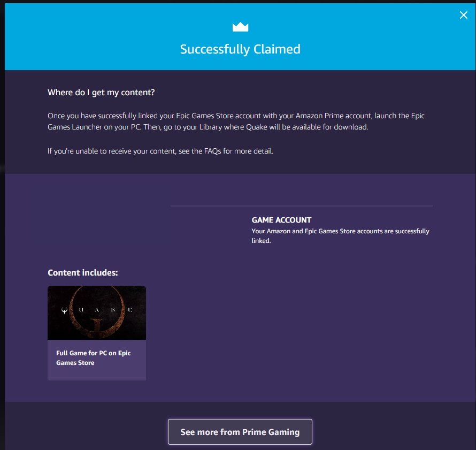Click the Prime Gaming crown icon
476x450 pixels.
tap(240, 27)
